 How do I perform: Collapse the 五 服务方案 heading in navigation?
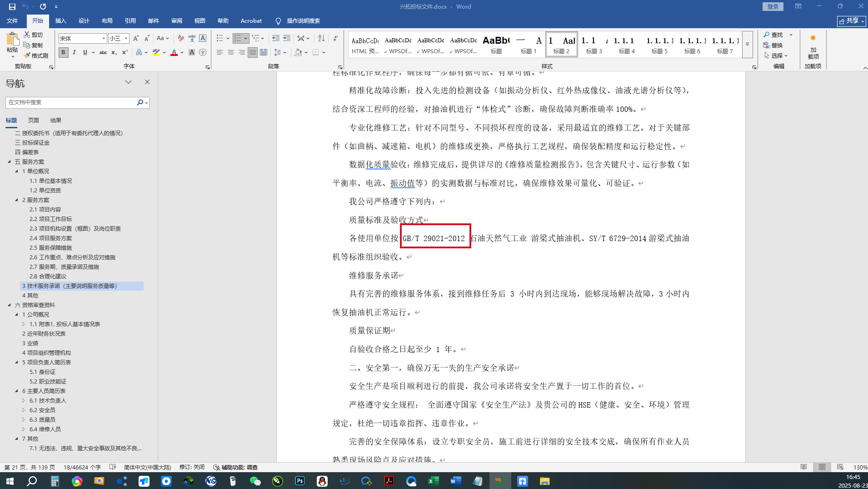tap(9, 161)
